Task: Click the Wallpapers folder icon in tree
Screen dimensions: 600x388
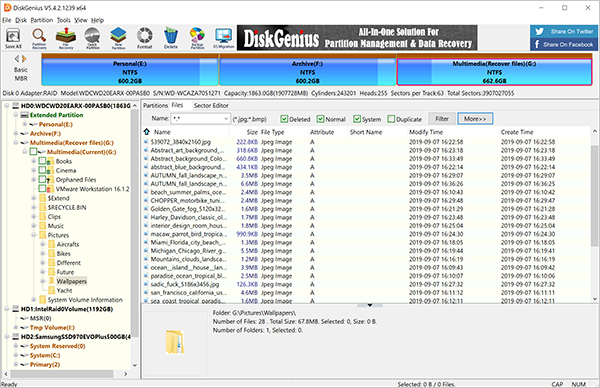Action: coord(51,281)
